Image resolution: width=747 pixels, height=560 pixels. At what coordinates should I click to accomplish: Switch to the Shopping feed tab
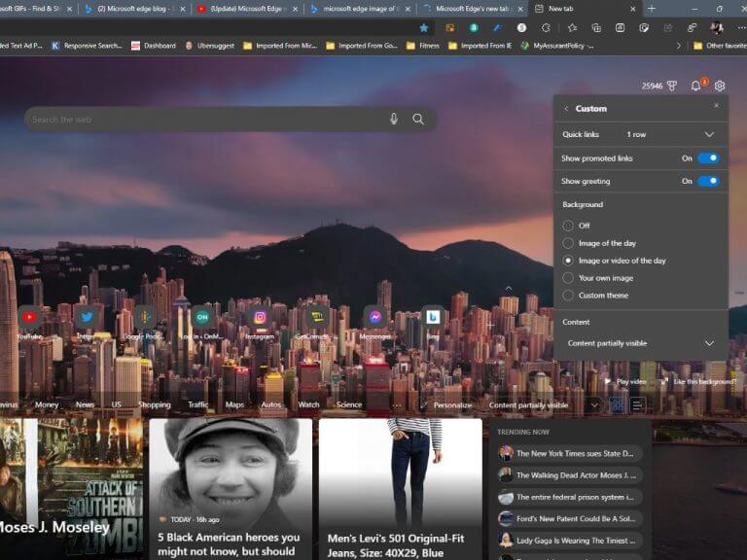click(155, 404)
